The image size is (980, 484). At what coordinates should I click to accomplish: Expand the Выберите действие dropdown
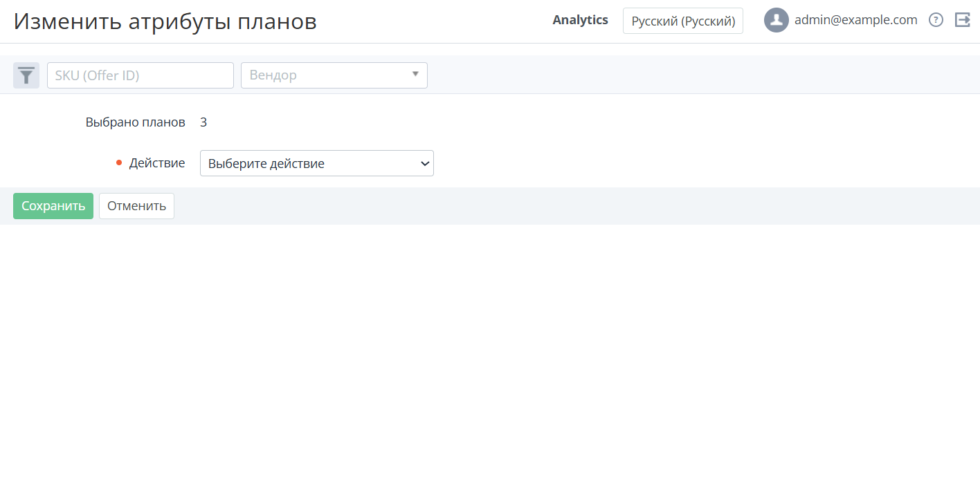pos(317,163)
